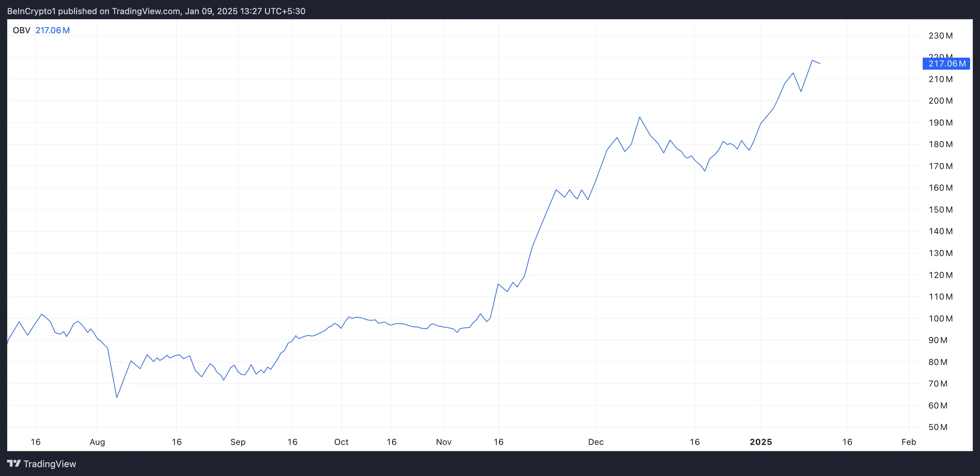Click the Oct time axis label
The width and height of the screenshot is (980, 476).
[341, 442]
